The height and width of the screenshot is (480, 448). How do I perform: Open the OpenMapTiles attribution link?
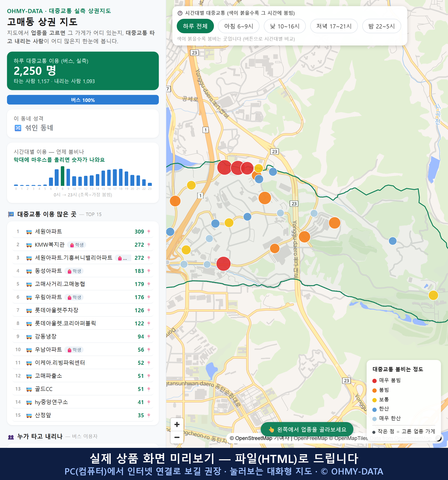click(348, 438)
